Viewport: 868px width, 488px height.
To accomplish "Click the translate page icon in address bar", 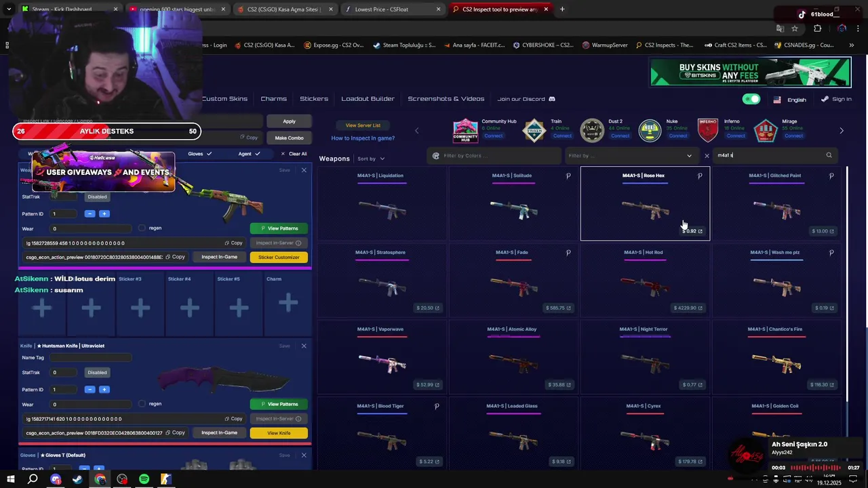I will [x=780, y=28].
